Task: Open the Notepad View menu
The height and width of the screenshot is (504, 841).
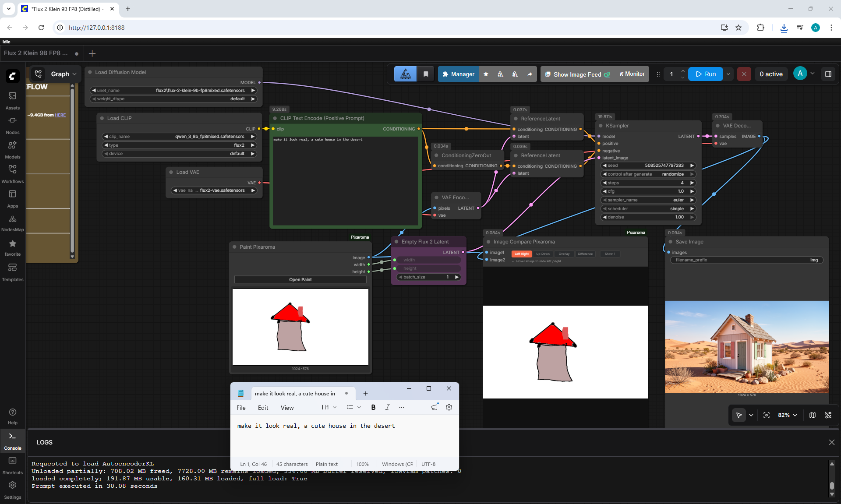Action: (x=287, y=408)
